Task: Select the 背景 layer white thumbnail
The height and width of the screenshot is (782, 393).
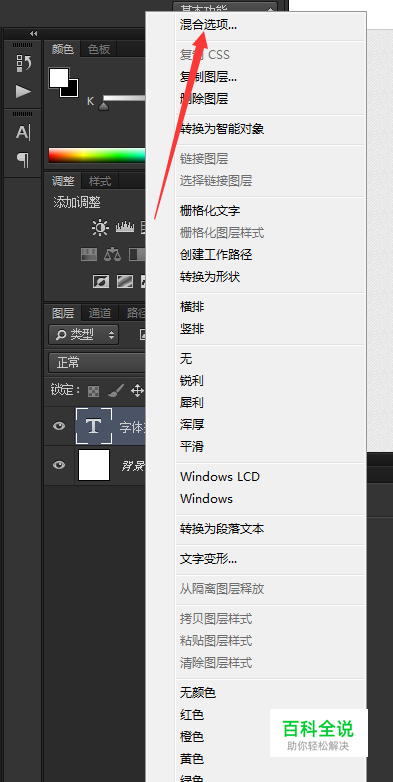Action: (94, 465)
